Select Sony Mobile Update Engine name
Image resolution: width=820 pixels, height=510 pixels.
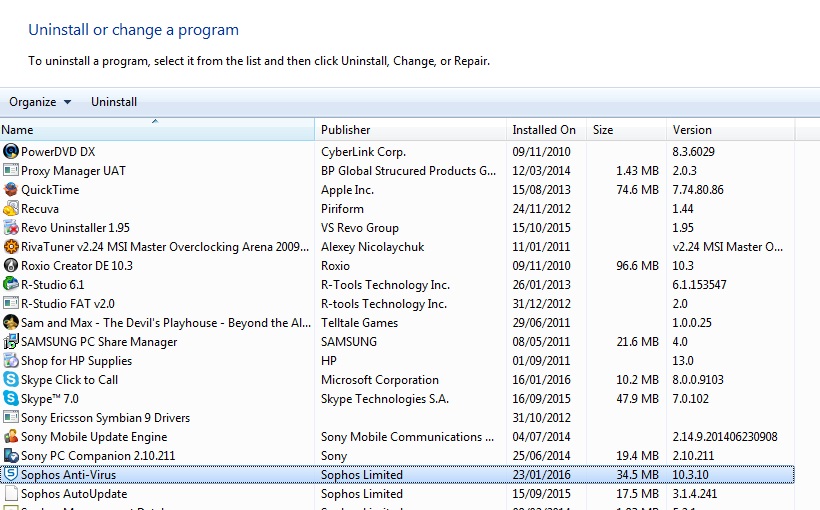[x=94, y=437]
